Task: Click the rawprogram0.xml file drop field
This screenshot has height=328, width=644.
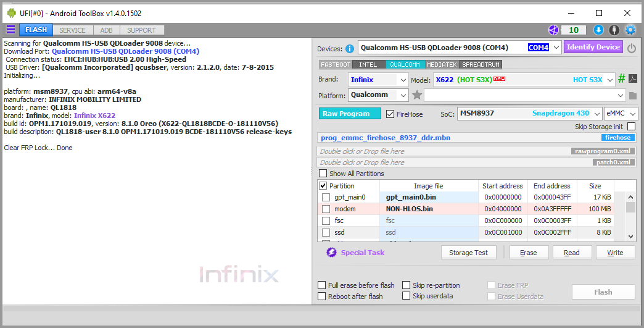Action: pyautogui.click(x=476, y=151)
